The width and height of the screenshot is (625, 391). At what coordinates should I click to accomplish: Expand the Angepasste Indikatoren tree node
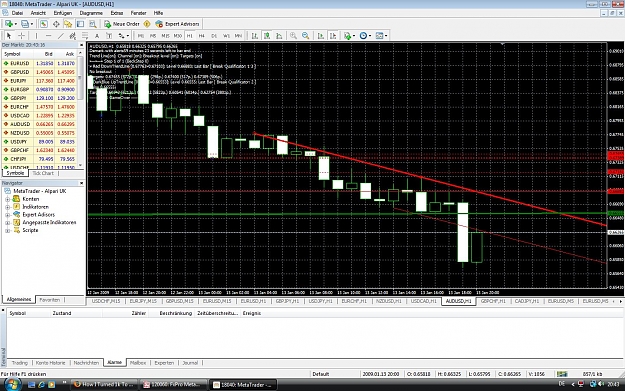coord(7,222)
